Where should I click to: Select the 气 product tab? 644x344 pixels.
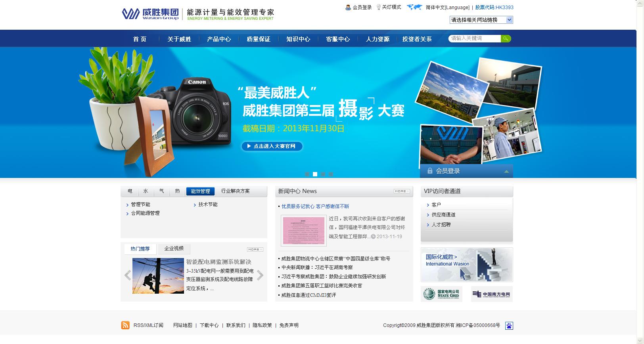click(161, 191)
